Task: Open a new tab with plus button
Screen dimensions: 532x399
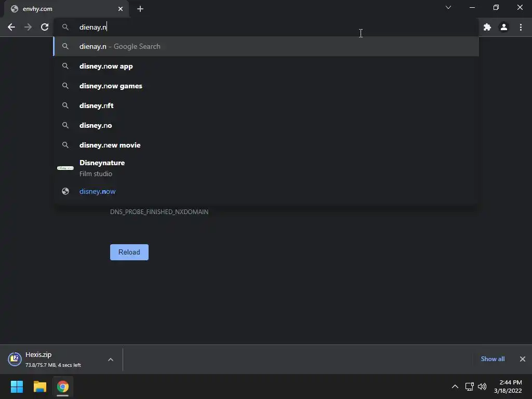Action: click(140, 9)
